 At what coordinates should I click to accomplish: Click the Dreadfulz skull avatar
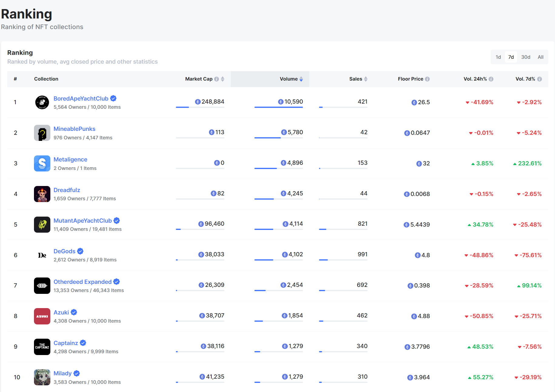[x=42, y=194]
